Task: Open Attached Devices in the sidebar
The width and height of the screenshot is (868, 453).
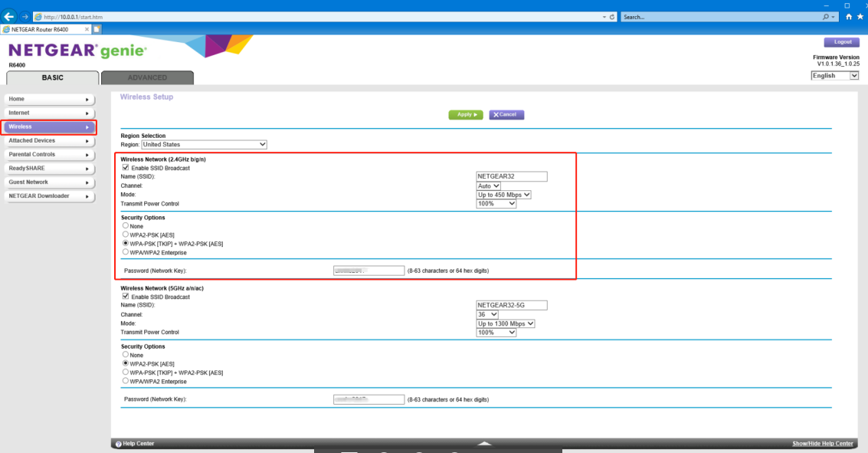Action: [50, 141]
